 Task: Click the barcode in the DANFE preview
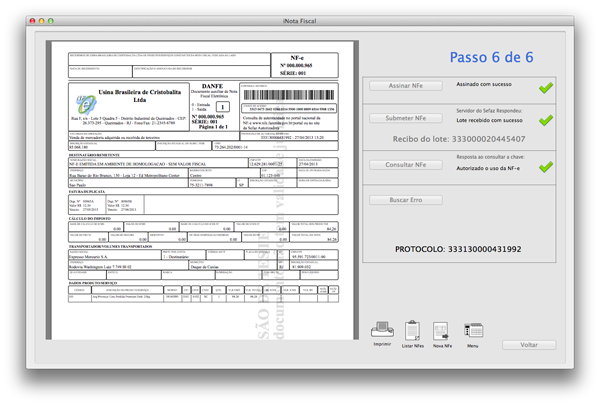(x=289, y=95)
